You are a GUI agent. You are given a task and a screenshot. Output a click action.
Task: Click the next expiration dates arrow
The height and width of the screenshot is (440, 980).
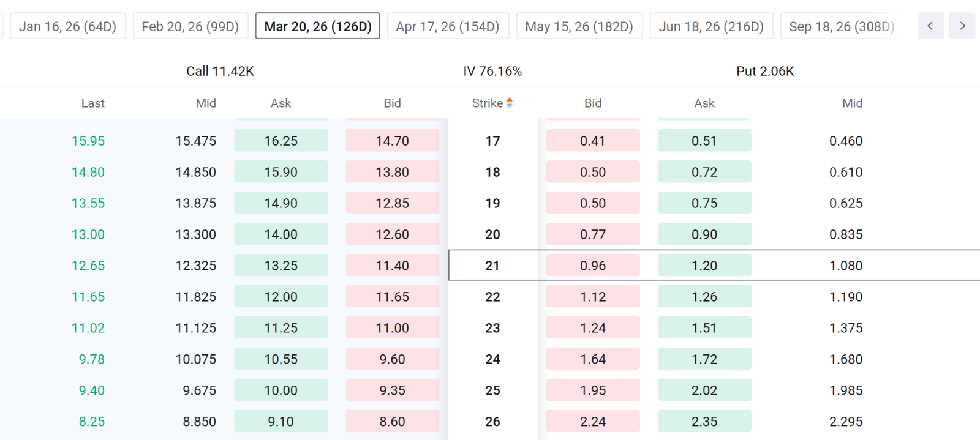coord(962,26)
